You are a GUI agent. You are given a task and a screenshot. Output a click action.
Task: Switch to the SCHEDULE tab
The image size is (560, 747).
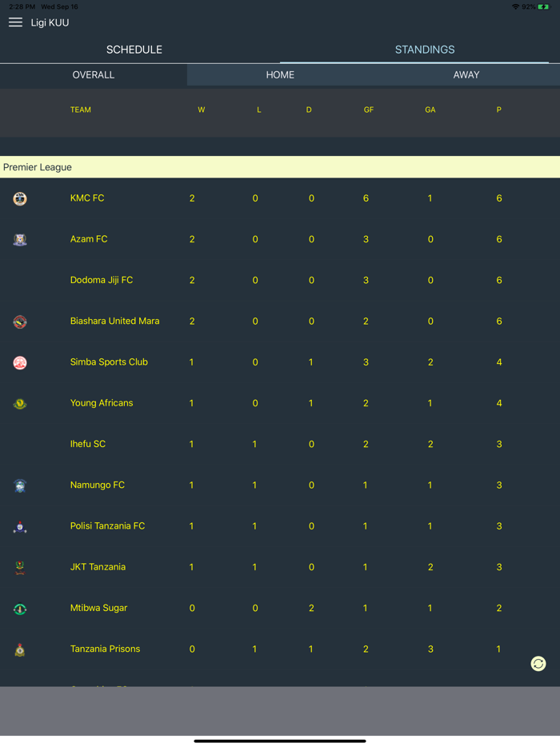(x=134, y=49)
